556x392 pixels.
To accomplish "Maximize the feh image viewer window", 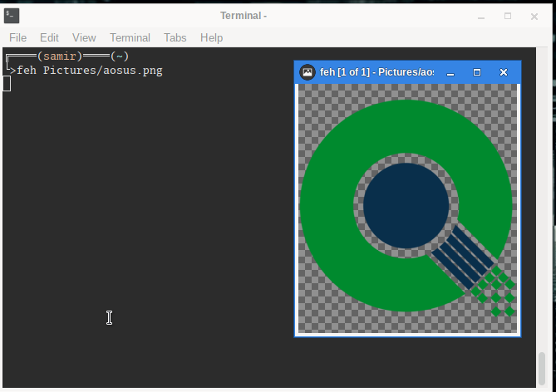I will tap(477, 72).
